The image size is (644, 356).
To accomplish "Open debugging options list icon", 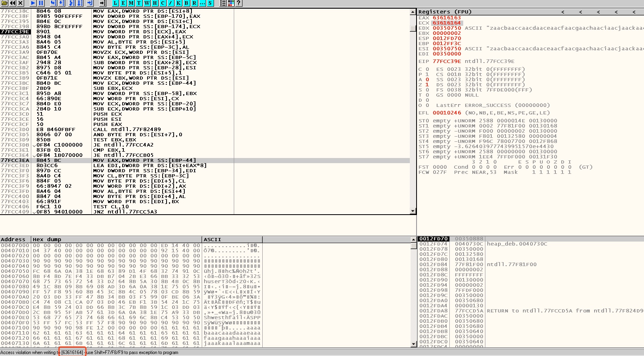I will coord(223,3).
